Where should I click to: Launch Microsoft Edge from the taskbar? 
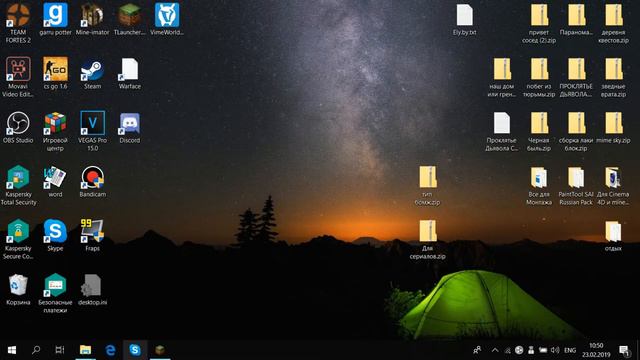pyautogui.click(x=110, y=350)
